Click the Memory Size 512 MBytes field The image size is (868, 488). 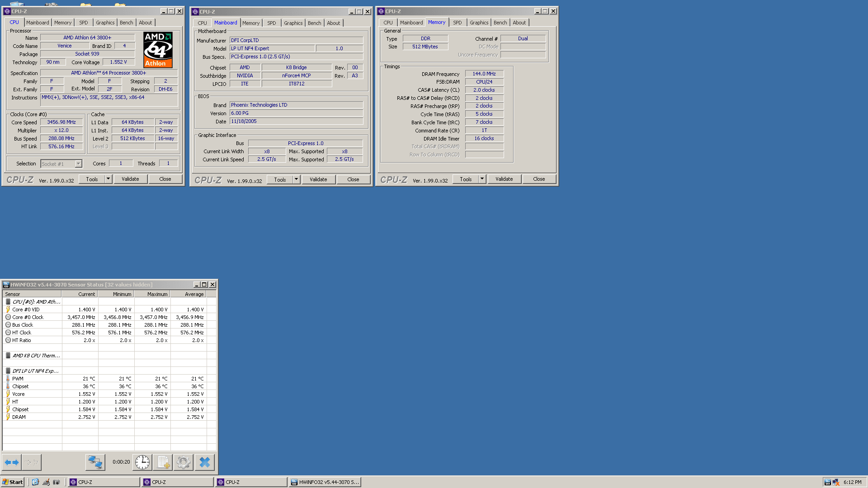tap(425, 47)
